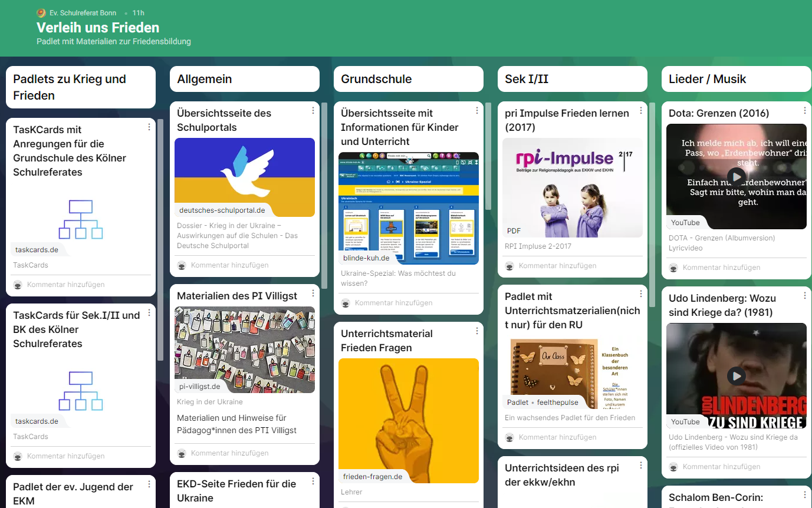812x508 pixels.
Task: Click the Padlet subtitle Materialien zur Friedensbildung
Action: click(114, 42)
